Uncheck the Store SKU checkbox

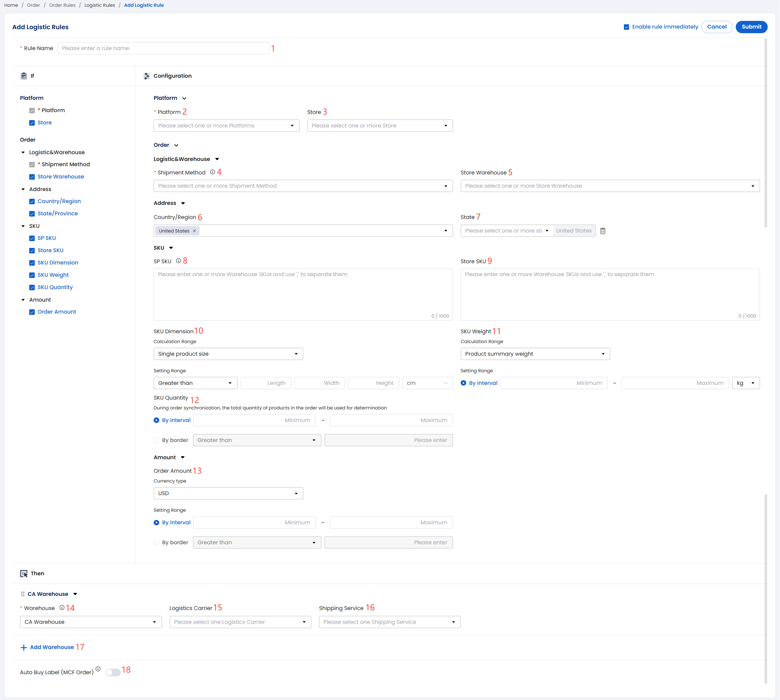[x=32, y=251]
